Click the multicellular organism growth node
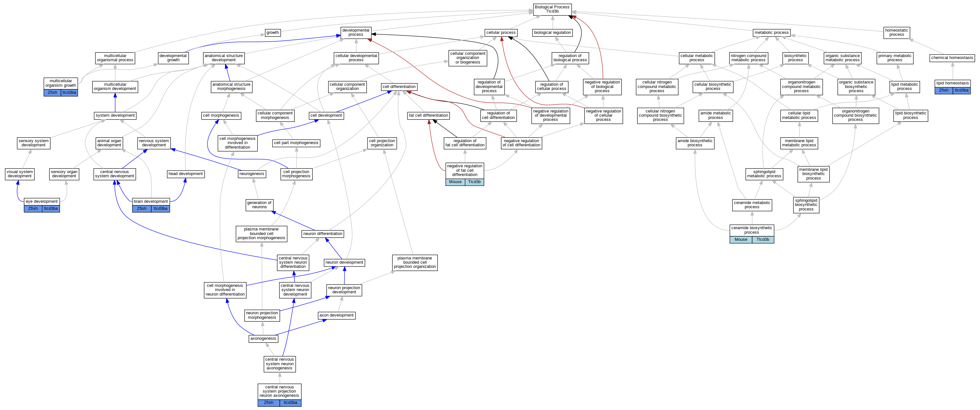This screenshot has width=980, height=410. pos(61,83)
